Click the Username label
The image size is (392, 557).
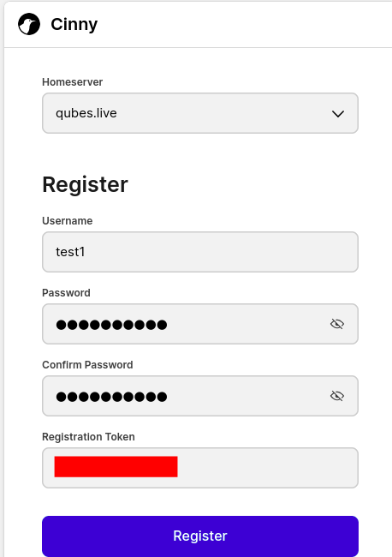click(68, 220)
